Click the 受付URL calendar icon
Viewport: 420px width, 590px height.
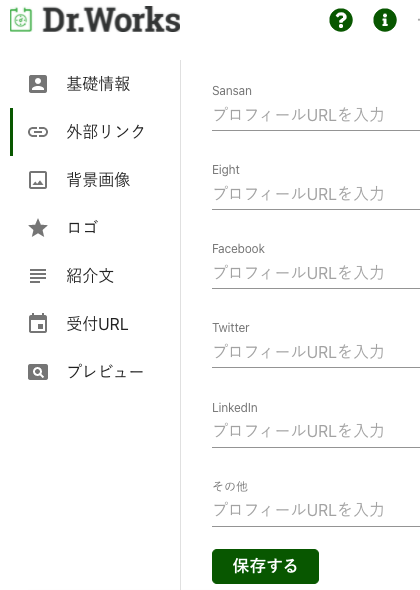click(x=38, y=323)
